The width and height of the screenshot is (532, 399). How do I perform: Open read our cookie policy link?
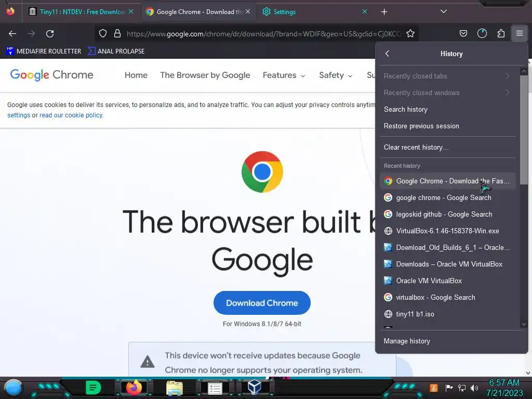tap(71, 115)
